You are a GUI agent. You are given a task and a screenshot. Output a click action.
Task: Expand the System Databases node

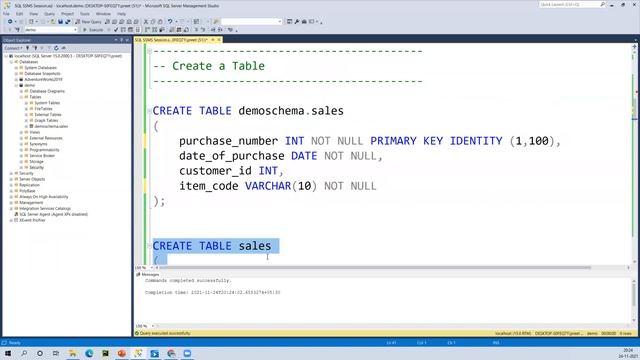[x=16, y=68]
